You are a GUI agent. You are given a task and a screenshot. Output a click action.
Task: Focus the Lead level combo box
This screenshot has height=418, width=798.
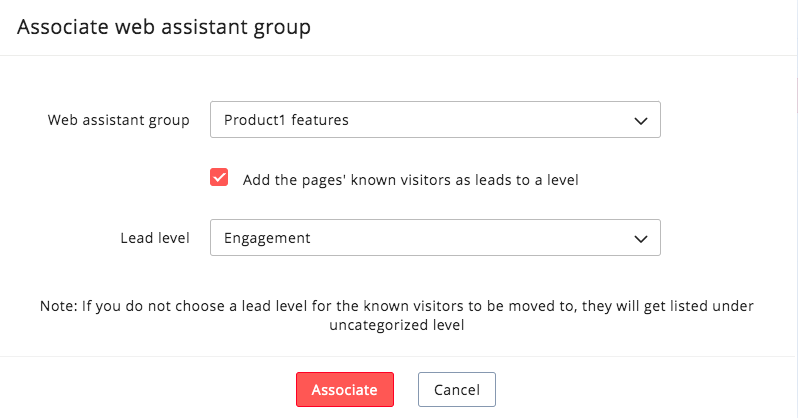tap(435, 238)
